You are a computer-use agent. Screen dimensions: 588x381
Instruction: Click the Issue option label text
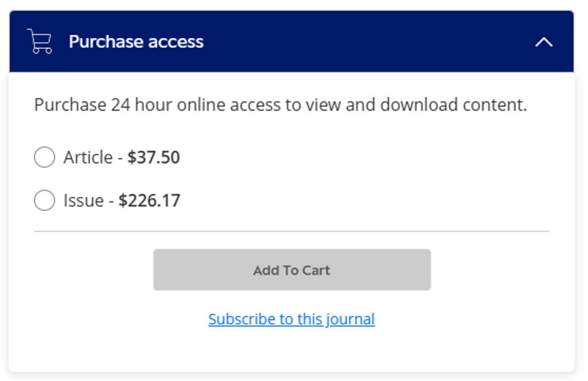pos(83,201)
